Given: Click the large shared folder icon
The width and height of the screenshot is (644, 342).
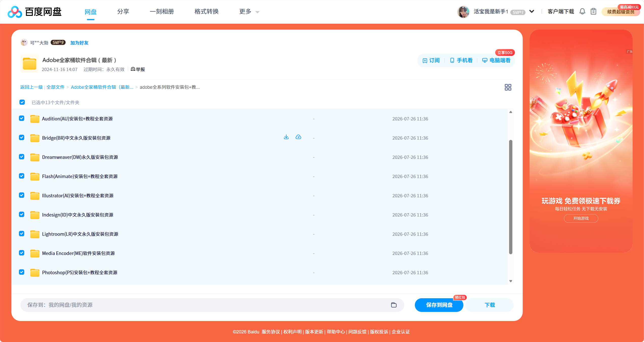Looking at the screenshot, I should (30, 63).
